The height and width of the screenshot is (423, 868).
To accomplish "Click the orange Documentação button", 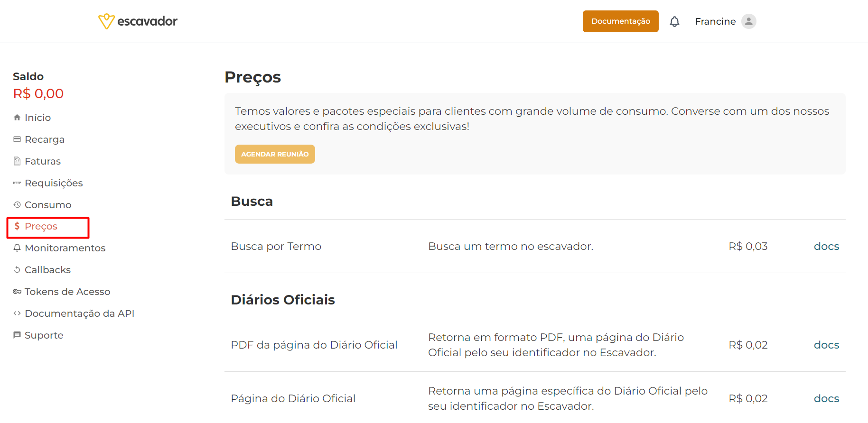I will tap(621, 21).
